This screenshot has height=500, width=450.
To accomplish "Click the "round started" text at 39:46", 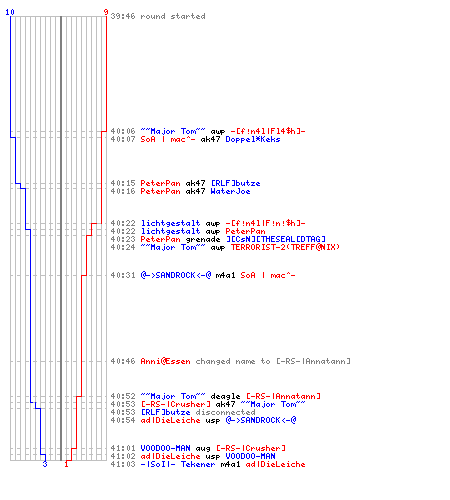I will click(173, 16).
